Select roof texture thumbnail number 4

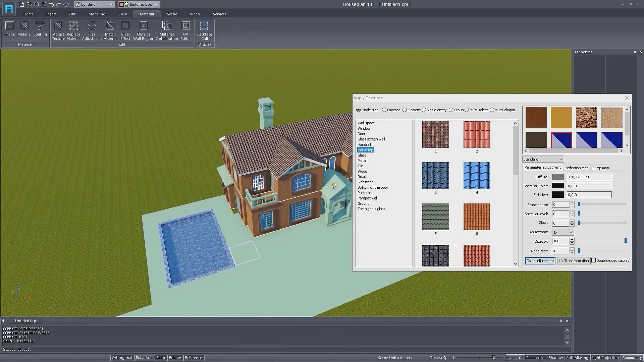coord(477,176)
